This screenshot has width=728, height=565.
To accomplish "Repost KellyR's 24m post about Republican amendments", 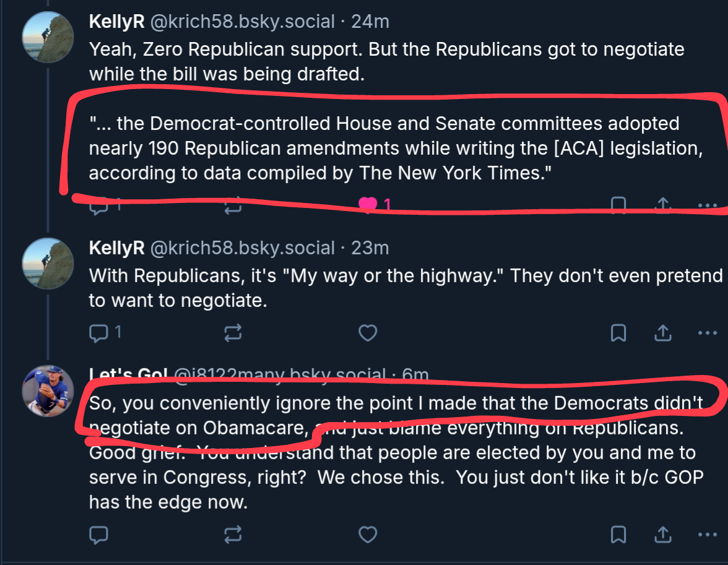I will click(232, 205).
